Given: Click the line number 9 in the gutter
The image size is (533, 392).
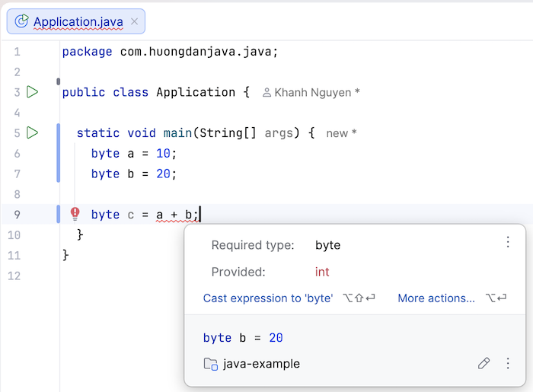Looking at the screenshot, I should [17, 215].
